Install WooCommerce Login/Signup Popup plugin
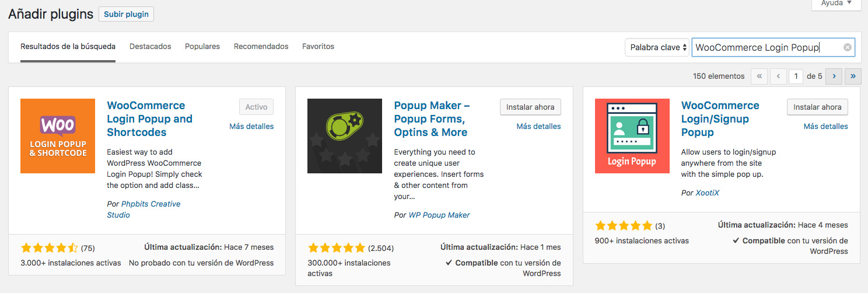This screenshot has height=293, width=868. coord(817,107)
